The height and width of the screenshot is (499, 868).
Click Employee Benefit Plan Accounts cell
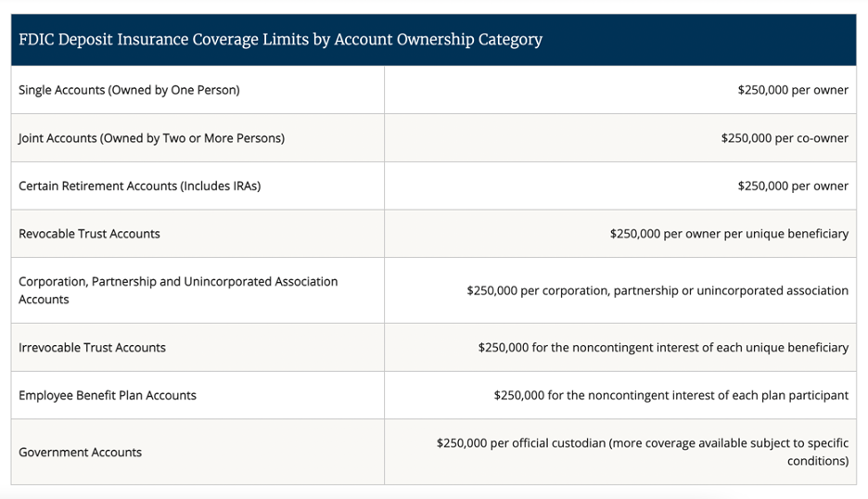click(108, 395)
